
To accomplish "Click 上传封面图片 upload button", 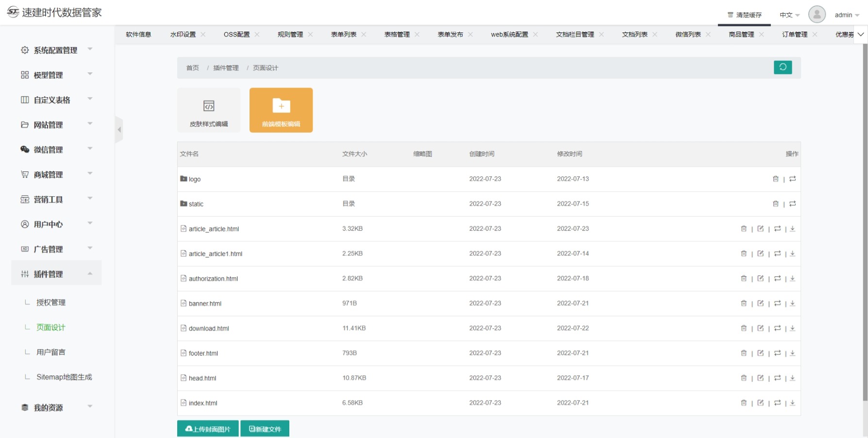I will [208, 429].
